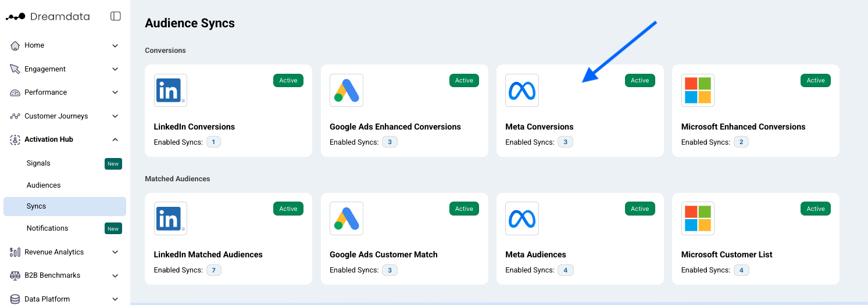Click the Microsoft Enhanced Conversions logo
The image size is (868, 305).
tap(698, 90)
